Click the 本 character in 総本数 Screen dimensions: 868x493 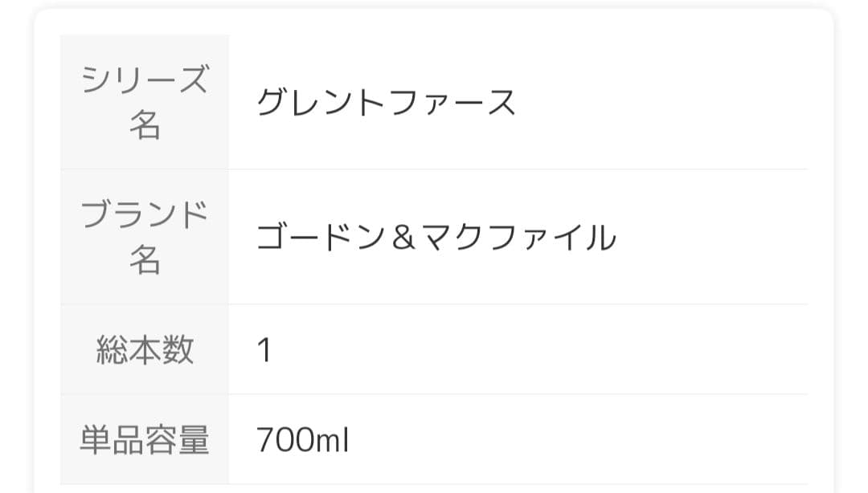pyautogui.click(x=145, y=349)
